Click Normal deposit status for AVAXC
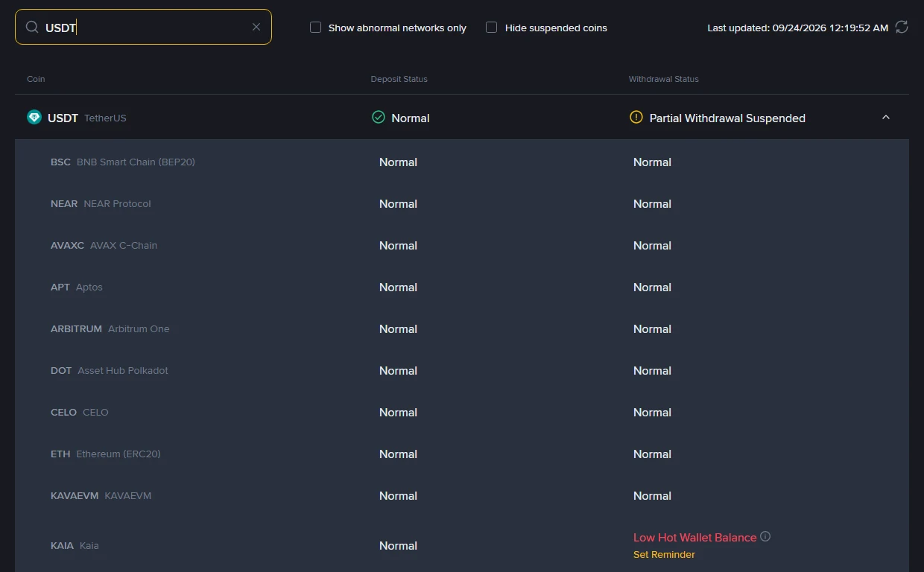The height and width of the screenshot is (572, 924). click(x=398, y=245)
